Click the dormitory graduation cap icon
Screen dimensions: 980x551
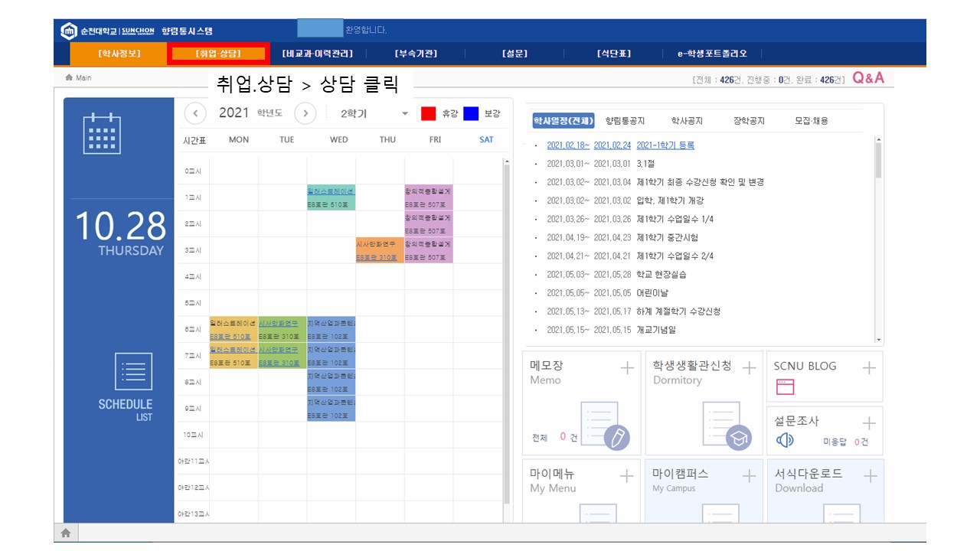tap(727, 425)
